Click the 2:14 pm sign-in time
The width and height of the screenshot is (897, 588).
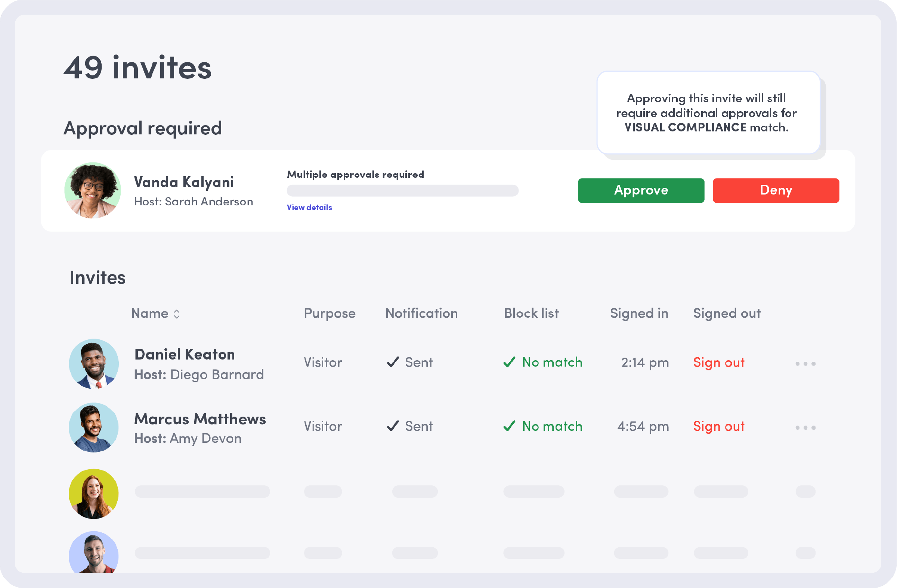click(645, 363)
